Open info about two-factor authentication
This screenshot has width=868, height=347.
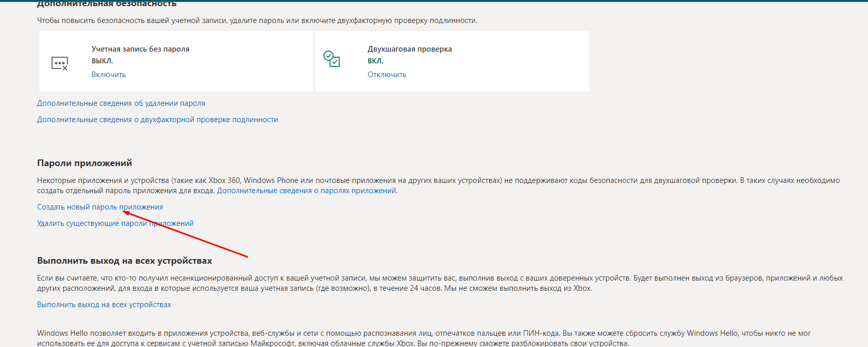pos(157,120)
